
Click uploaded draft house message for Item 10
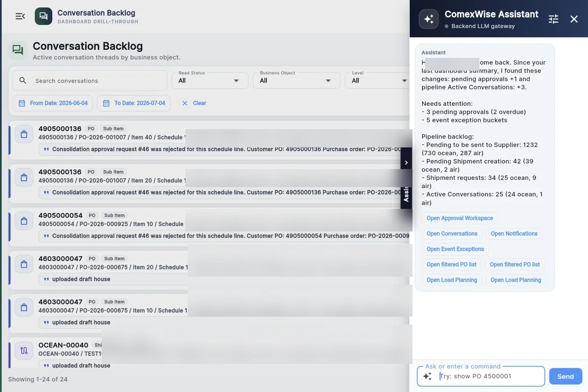(81, 322)
